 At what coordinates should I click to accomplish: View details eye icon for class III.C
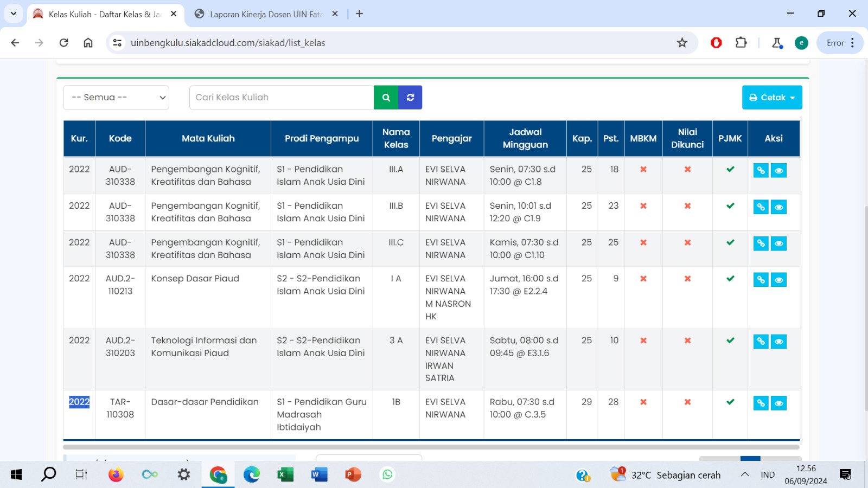[x=778, y=244]
